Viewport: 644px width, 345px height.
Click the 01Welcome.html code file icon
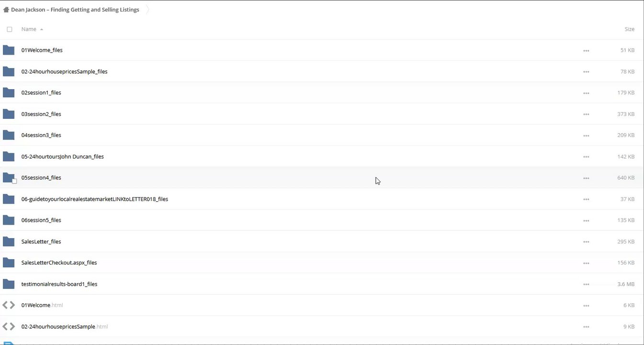pos(9,305)
